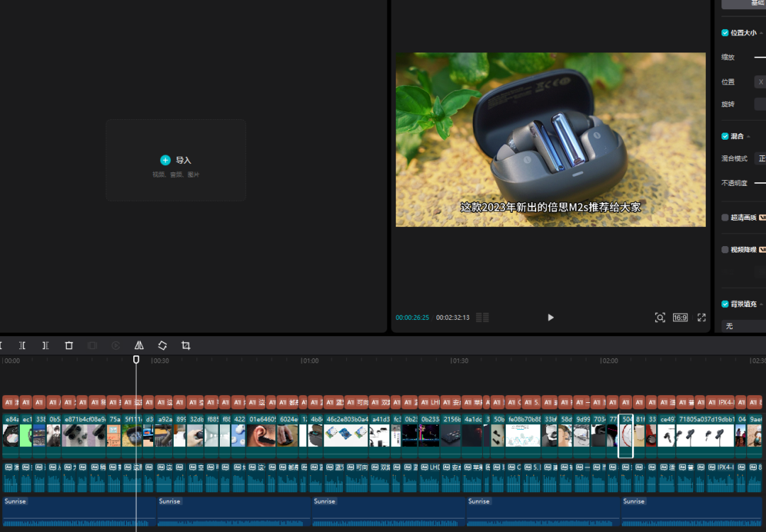The height and width of the screenshot is (532, 766).
Task: Click the greyed-out reverse playback icon
Action: (x=116, y=345)
